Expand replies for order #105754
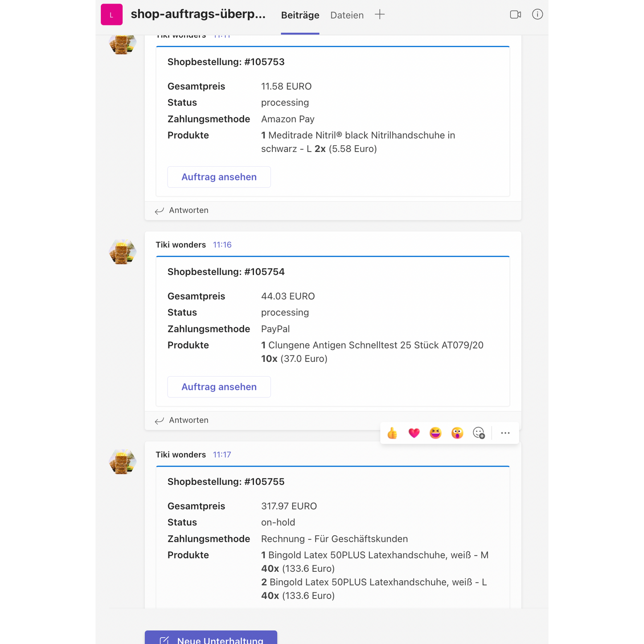The height and width of the screenshot is (644, 644). coord(188,420)
